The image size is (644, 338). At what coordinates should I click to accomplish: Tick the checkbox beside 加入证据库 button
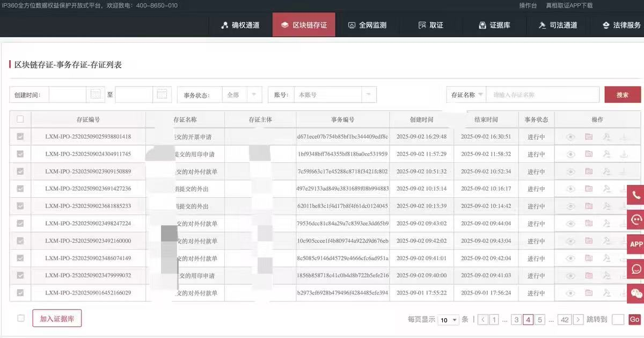[x=21, y=318]
